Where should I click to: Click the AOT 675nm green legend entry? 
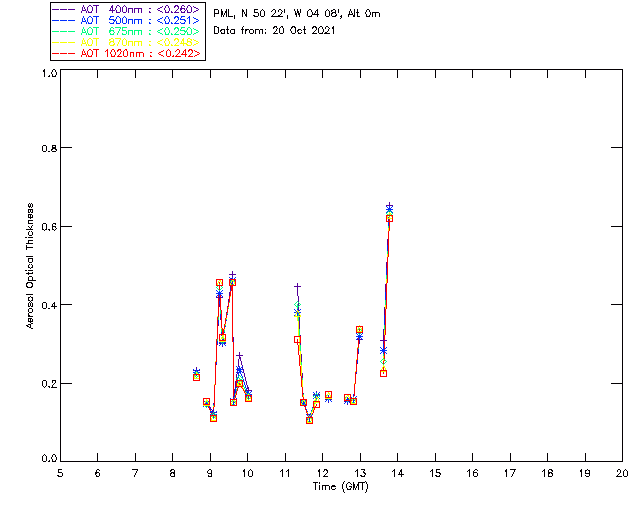pyautogui.click(x=132, y=31)
